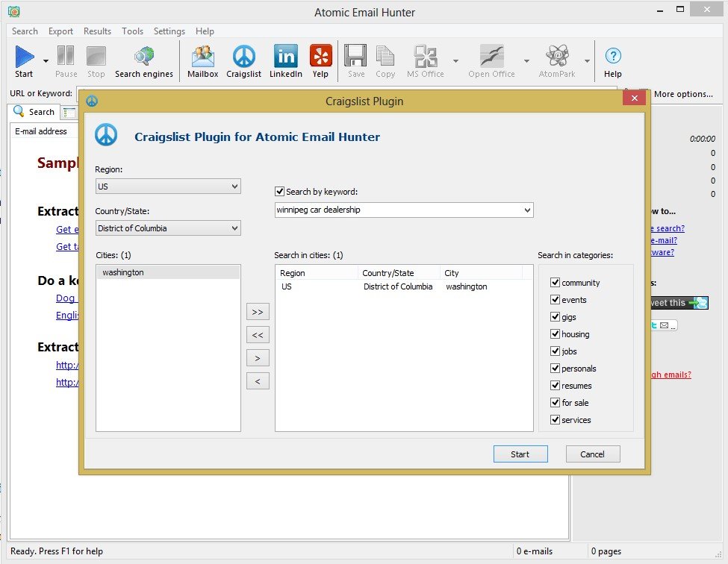Viewport: 728px width, 564px height.
Task: Click the large peace logo in plugin header
Action: pyautogui.click(x=106, y=135)
